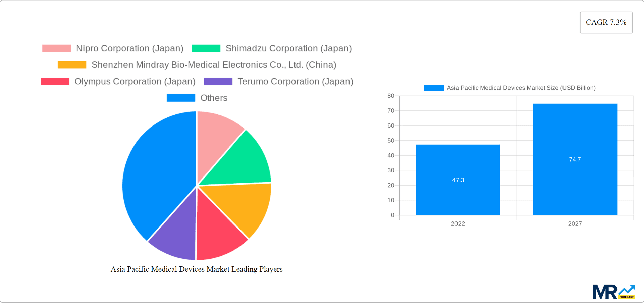Screen dimensions: 644x303
Task: Click the bar chart legend title text
Action: (x=521, y=88)
